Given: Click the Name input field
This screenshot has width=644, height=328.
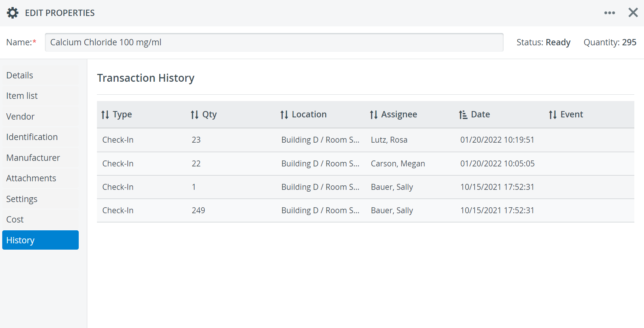Looking at the screenshot, I should [x=274, y=42].
